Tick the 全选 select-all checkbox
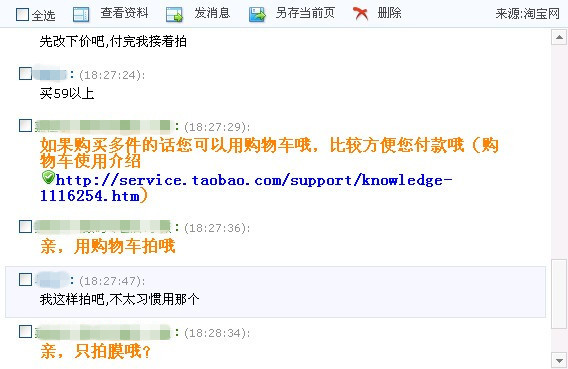Viewport: 568px width, 369px height. pyautogui.click(x=22, y=14)
